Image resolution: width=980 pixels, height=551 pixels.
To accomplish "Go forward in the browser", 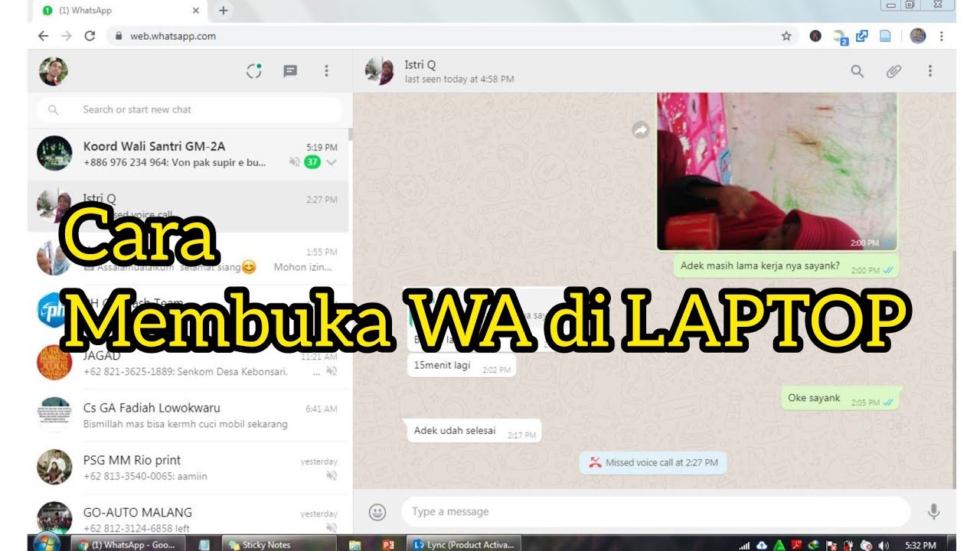I will [67, 36].
